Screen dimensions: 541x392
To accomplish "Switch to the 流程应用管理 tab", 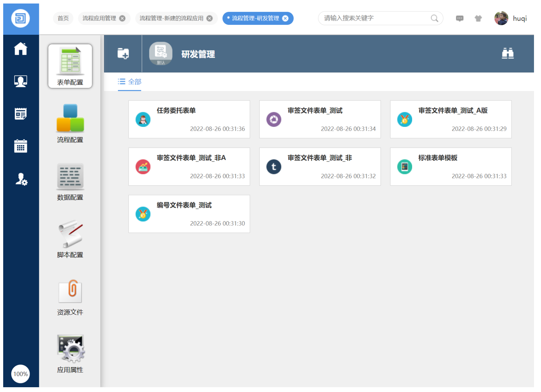I will (99, 18).
